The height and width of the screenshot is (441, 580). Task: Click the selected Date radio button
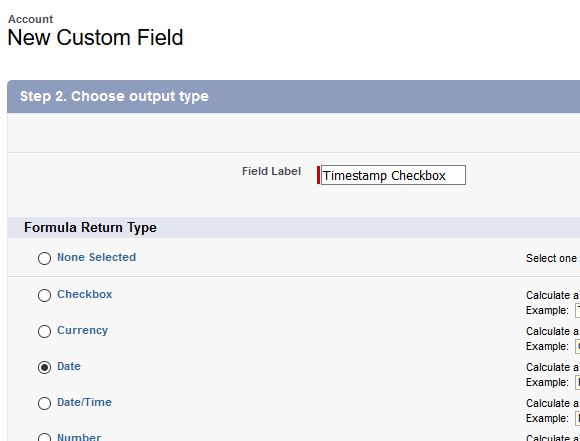click(x=44, y=367)
